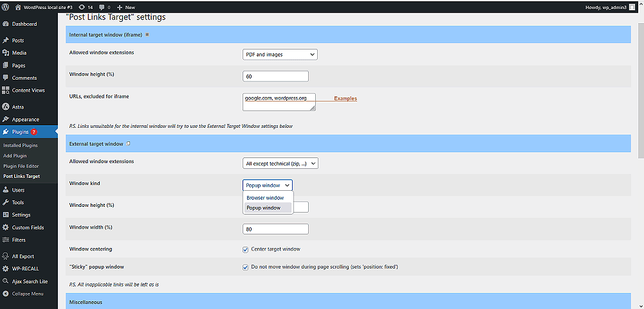The image size is (644, 309).
Task: Click the Collapse Menu arrow icon
Action: pyautogui.click(x=6, y=294)
